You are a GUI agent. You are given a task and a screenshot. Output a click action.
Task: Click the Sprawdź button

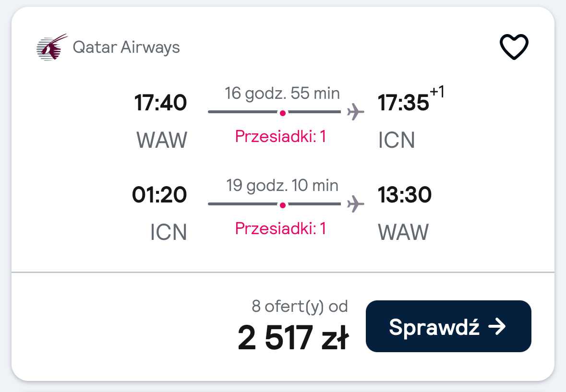click(448, 326)
